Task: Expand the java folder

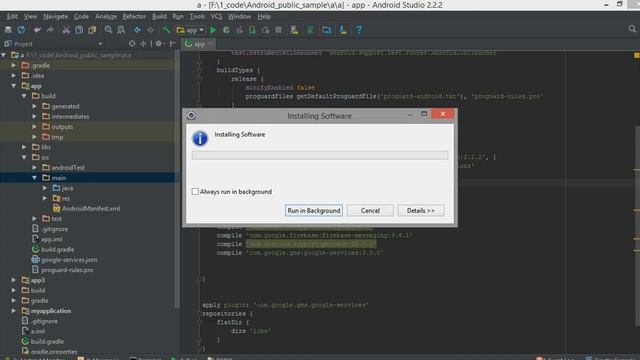Action: tap(45, 188)
